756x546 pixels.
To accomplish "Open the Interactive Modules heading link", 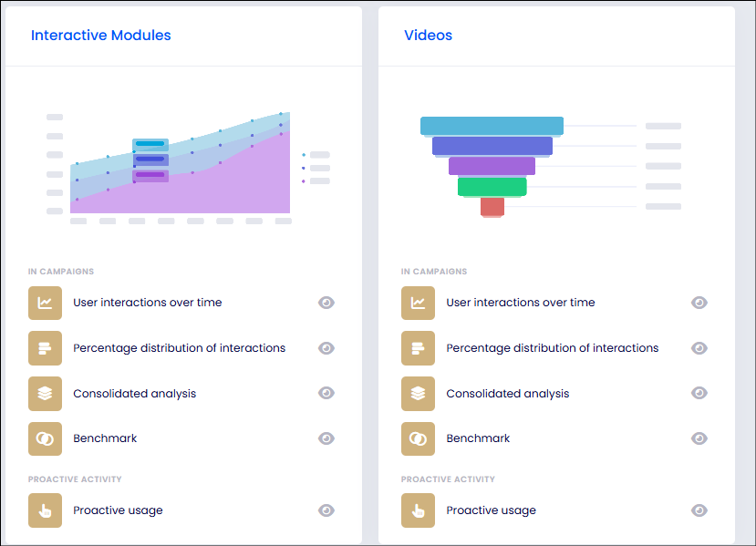I will pos(100,36).
